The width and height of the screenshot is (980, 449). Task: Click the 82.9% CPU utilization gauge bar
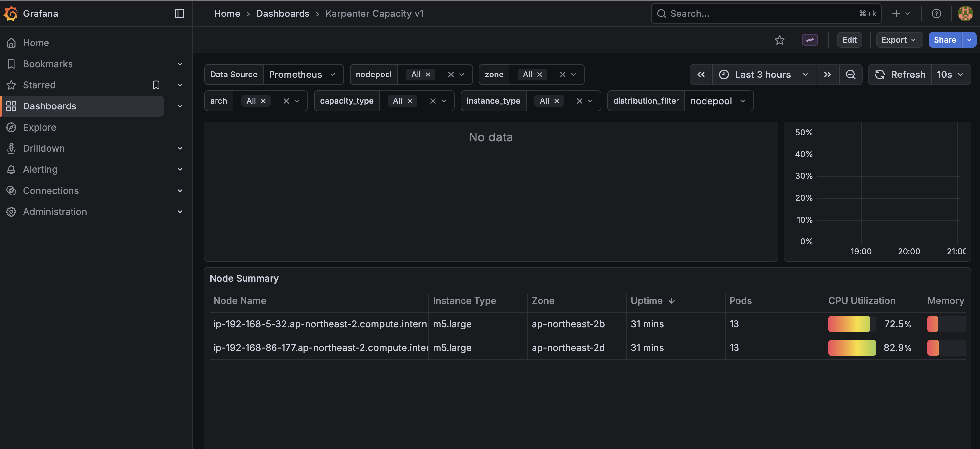point(852,348)
